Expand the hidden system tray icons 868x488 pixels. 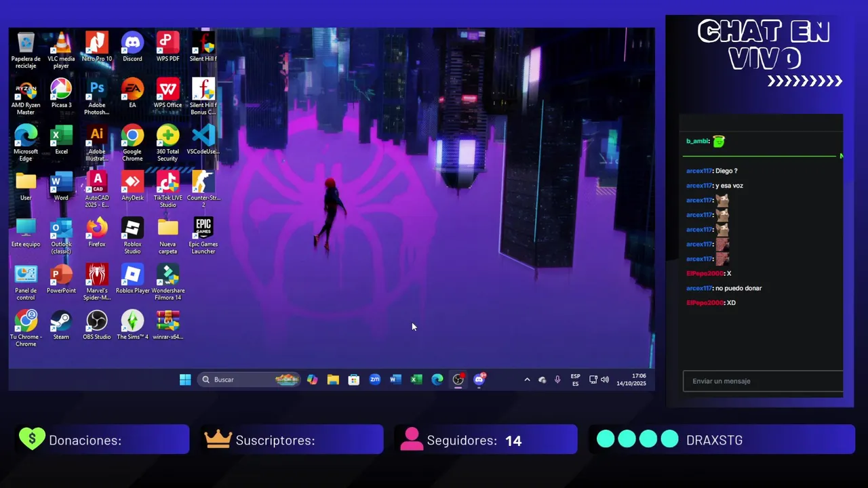click(x=527, y=380)
